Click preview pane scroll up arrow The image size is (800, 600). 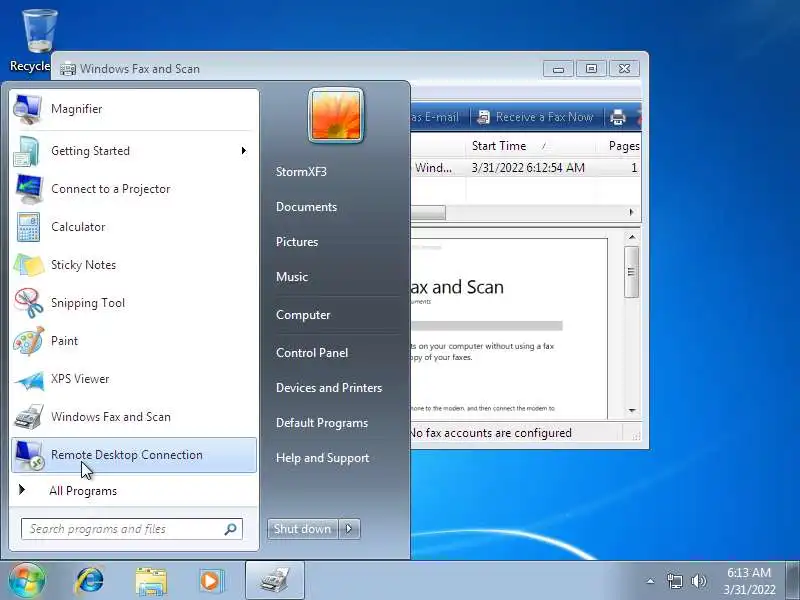(632, 237)
